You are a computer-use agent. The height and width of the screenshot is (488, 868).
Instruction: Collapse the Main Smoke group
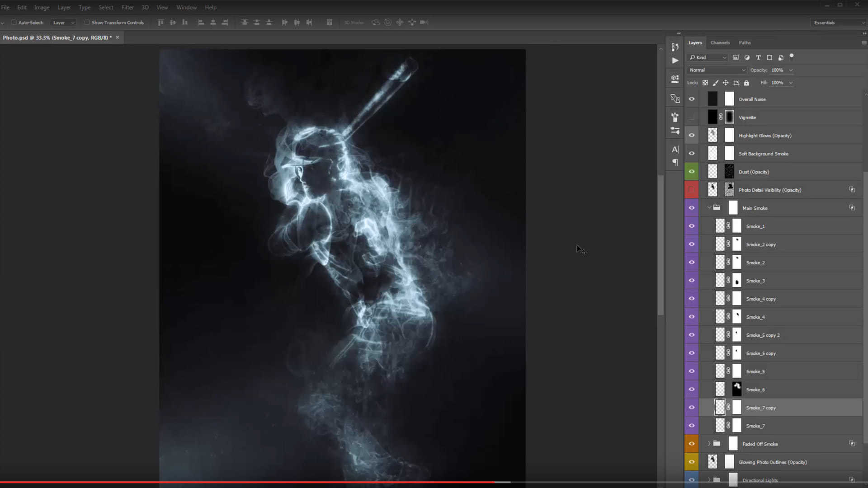[709, 208]
